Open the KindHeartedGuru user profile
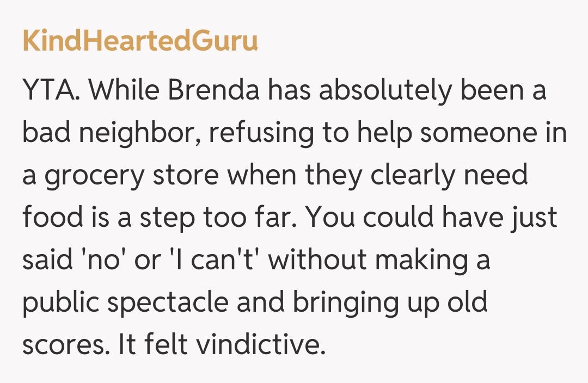 click(140, 42)
